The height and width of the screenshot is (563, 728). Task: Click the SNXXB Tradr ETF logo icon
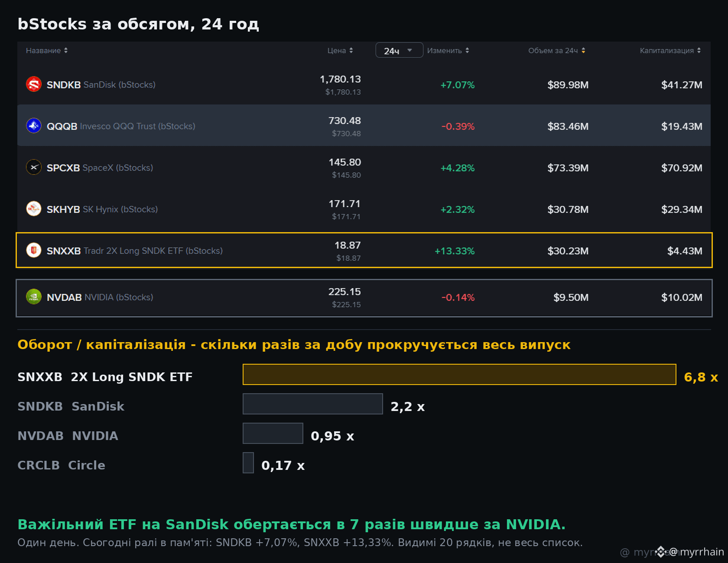[34, 250]
